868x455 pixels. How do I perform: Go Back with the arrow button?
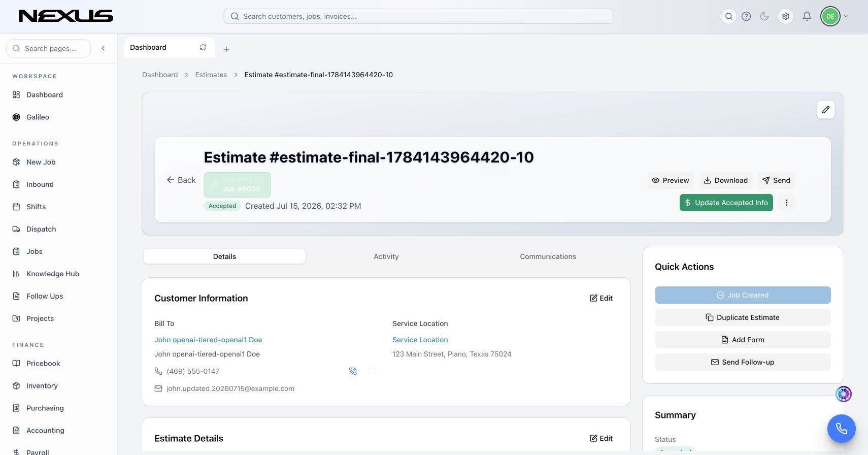(181, 180)
